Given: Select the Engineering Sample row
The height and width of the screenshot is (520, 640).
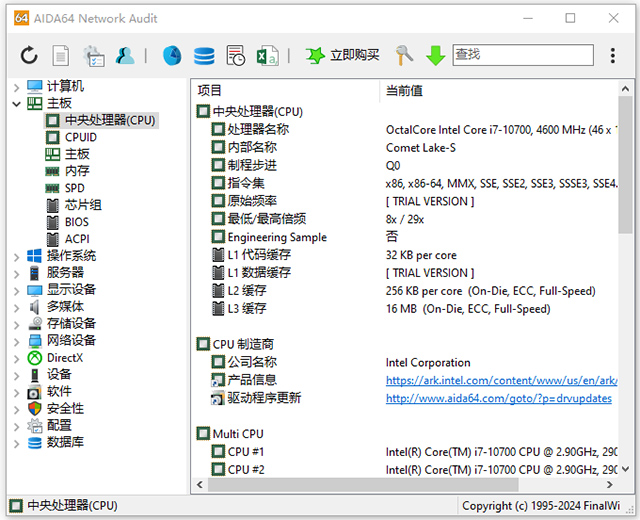Looking at the screenshot, I should [406, 237].
